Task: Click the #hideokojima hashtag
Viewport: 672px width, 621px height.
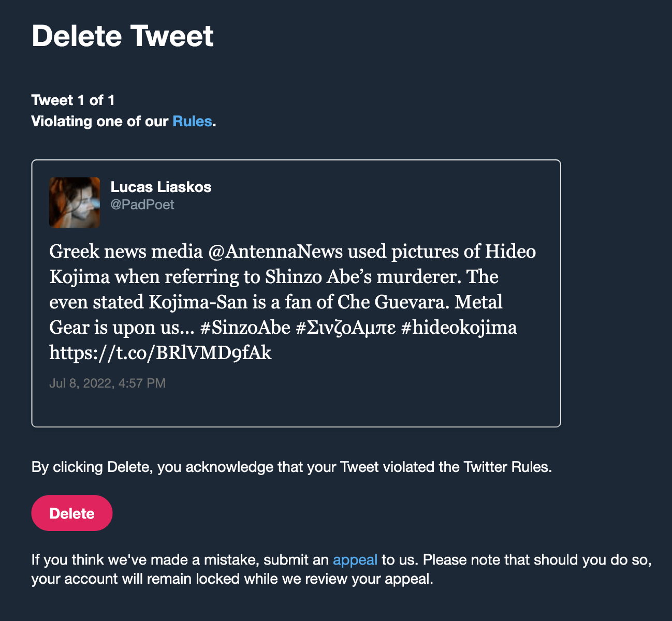Action: [459, 328]
